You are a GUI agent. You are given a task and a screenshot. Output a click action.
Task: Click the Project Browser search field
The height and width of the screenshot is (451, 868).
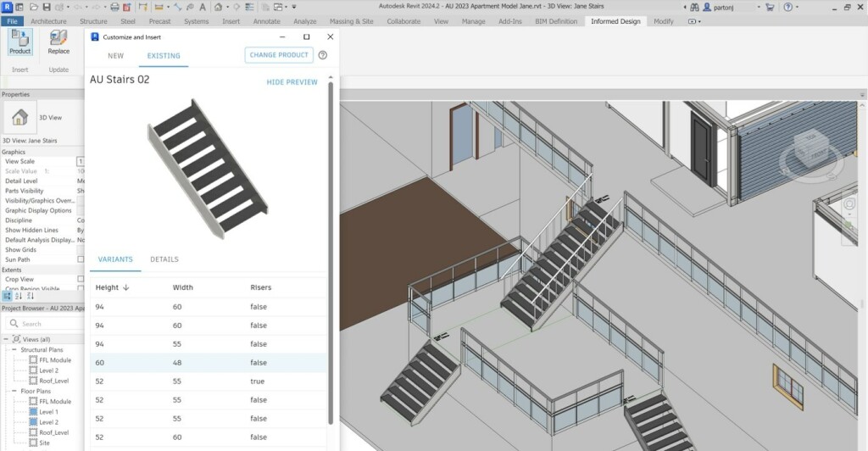[47, 324]
